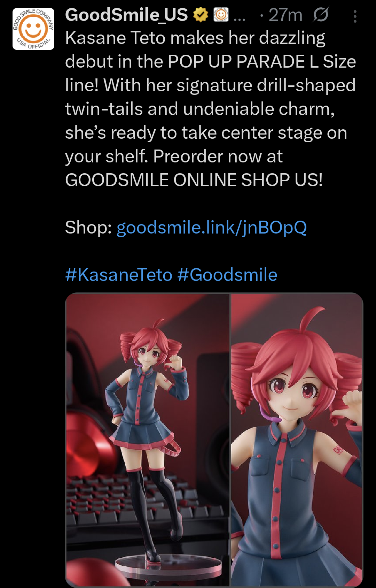Tap the small affiliate smiley badge

pos(221,15)
